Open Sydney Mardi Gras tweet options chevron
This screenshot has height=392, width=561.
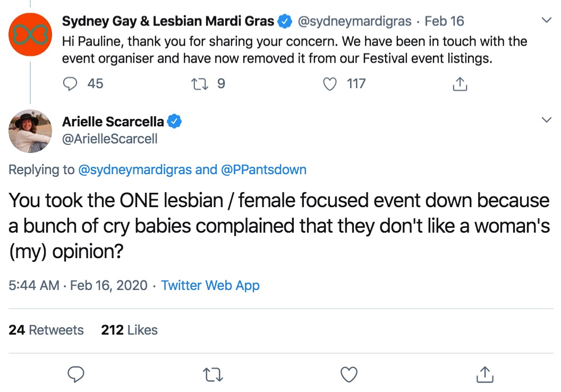click(546, 21)
